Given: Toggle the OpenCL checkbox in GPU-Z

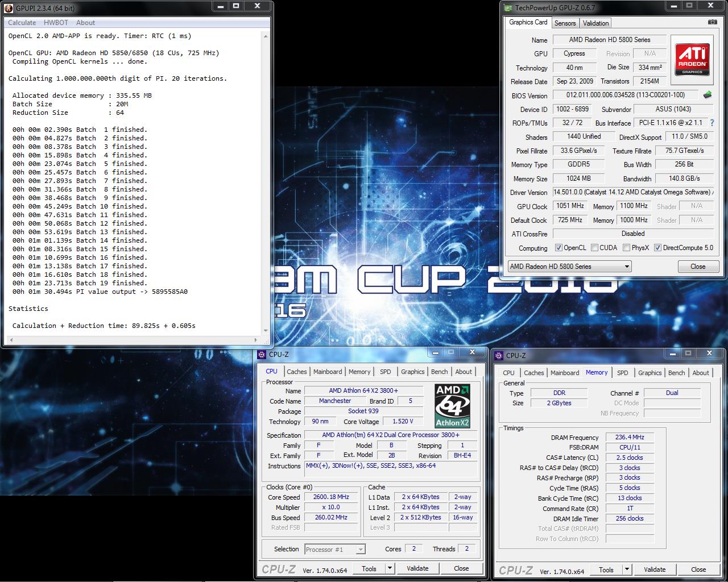Looking at the screenshot, I should point(559,248).
